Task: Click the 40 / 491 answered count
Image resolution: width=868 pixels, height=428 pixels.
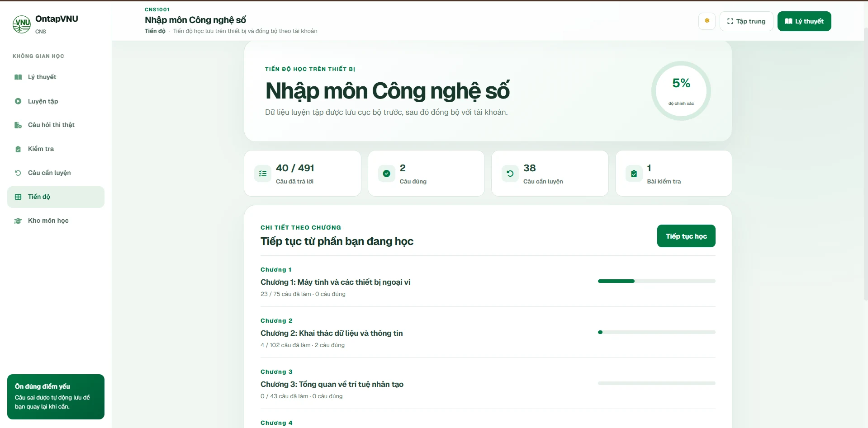Action: [295, 168]
